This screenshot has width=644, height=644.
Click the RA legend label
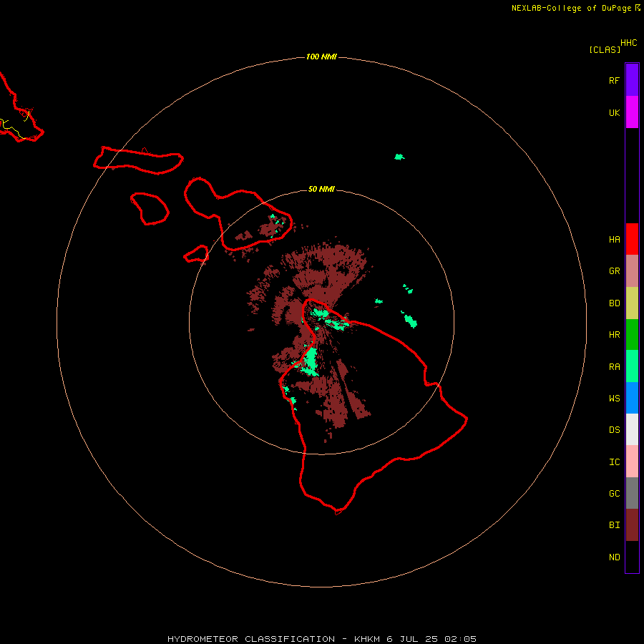pyautogui.click(x=614, y=367)
